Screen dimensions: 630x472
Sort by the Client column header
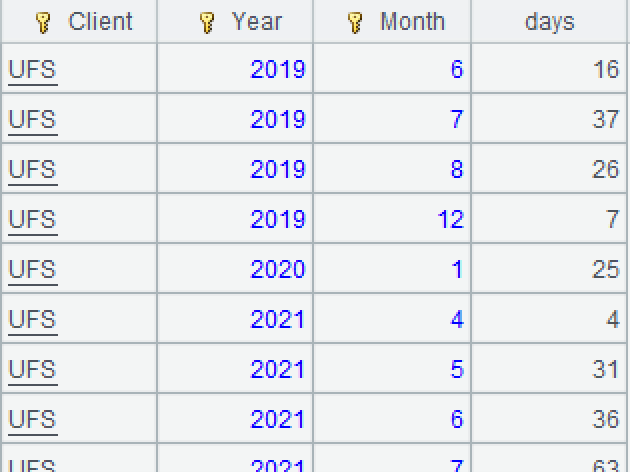[x=100, y=22]
